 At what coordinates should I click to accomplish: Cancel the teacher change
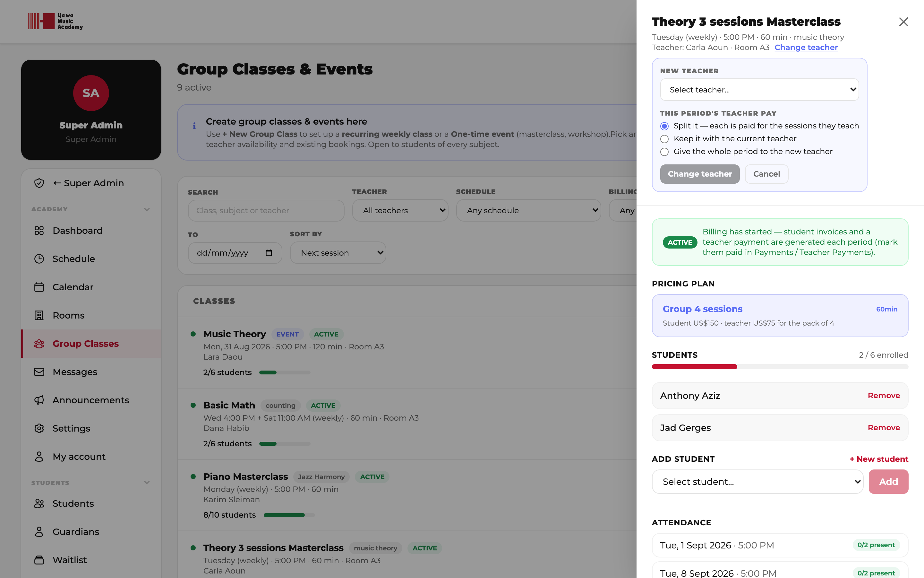[x=766, y=174]
